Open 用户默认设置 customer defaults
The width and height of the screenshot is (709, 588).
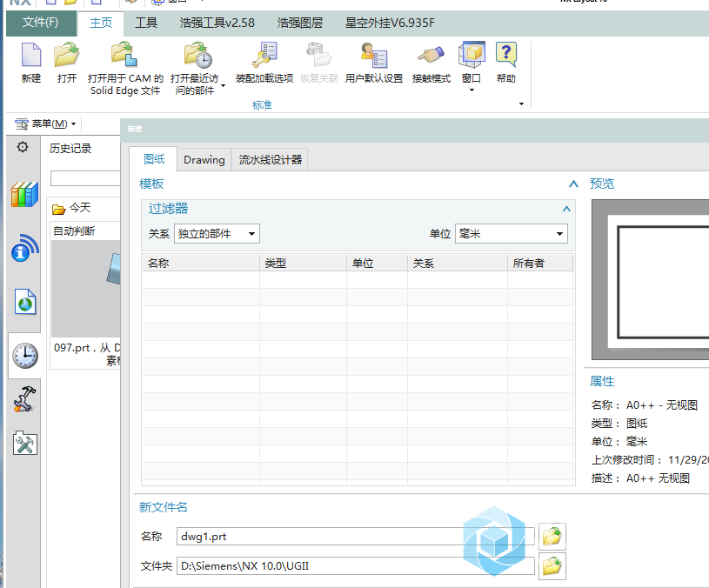(x=374, y=55)
